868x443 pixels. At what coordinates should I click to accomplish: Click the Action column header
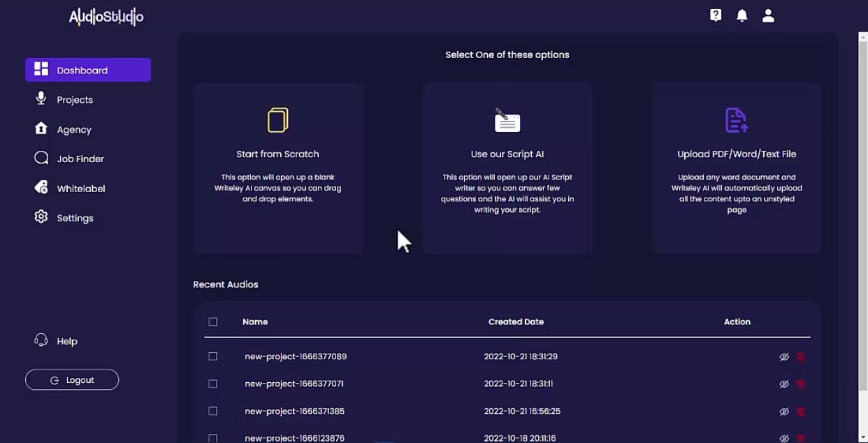(737, 322)
